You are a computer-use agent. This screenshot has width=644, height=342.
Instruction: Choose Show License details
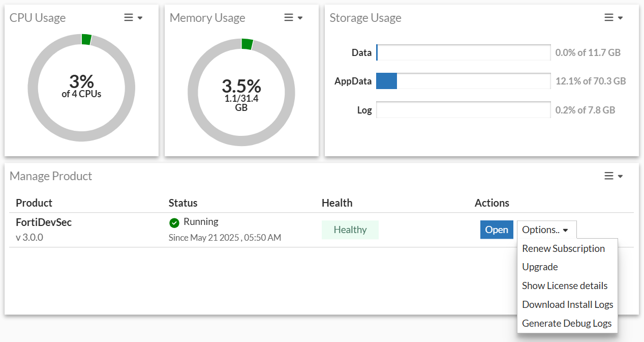coord(565,286)
